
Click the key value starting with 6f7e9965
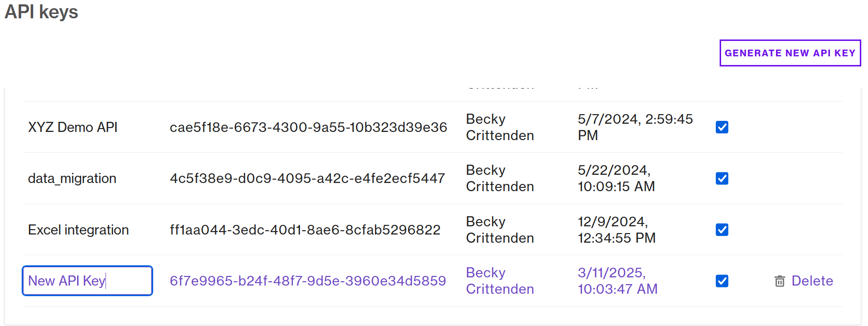click(308, 281)
